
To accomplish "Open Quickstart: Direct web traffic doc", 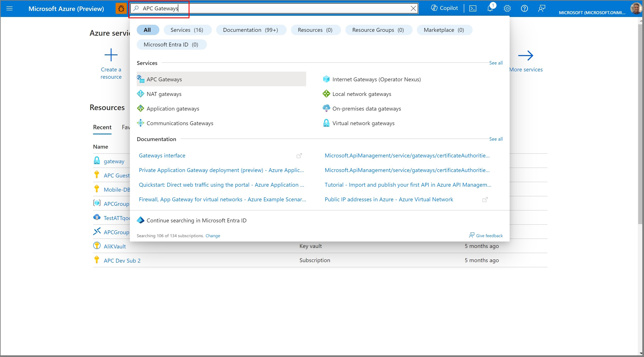I will 221,185.
